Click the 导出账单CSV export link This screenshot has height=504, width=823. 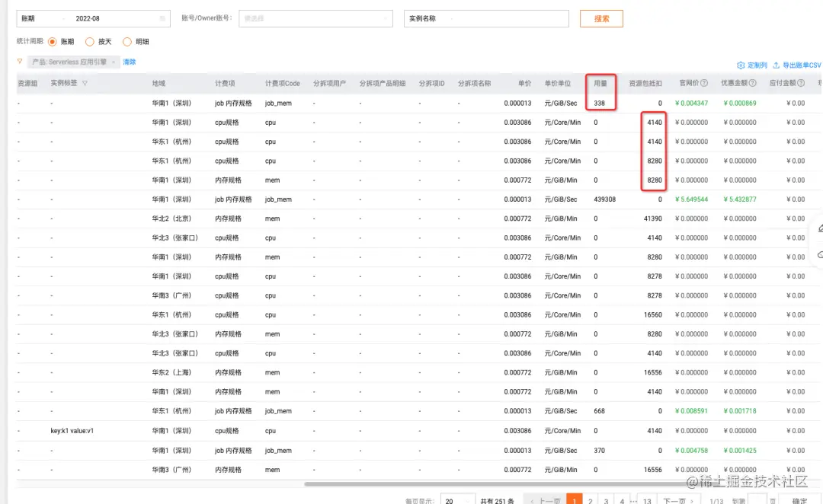coord(802,65)
